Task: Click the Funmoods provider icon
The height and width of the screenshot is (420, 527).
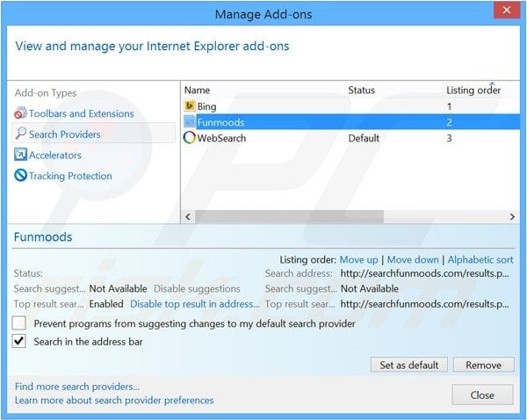Action: click(190, 121)
